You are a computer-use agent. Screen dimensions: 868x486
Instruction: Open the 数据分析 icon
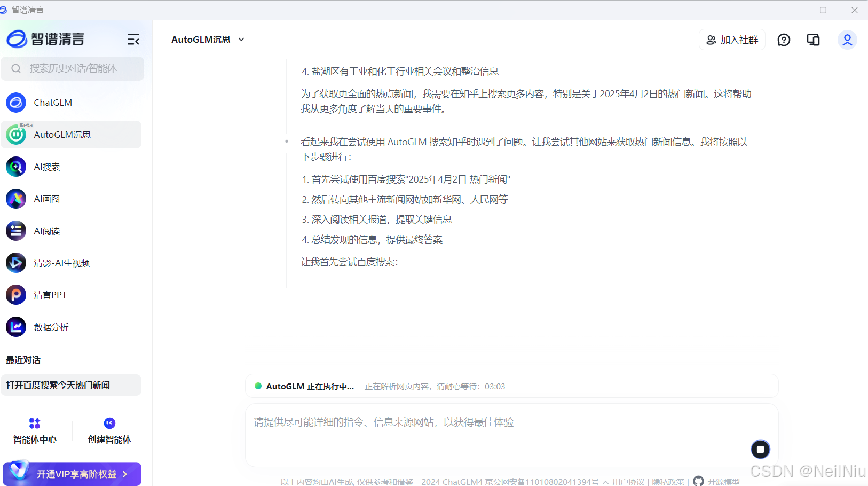16,327
